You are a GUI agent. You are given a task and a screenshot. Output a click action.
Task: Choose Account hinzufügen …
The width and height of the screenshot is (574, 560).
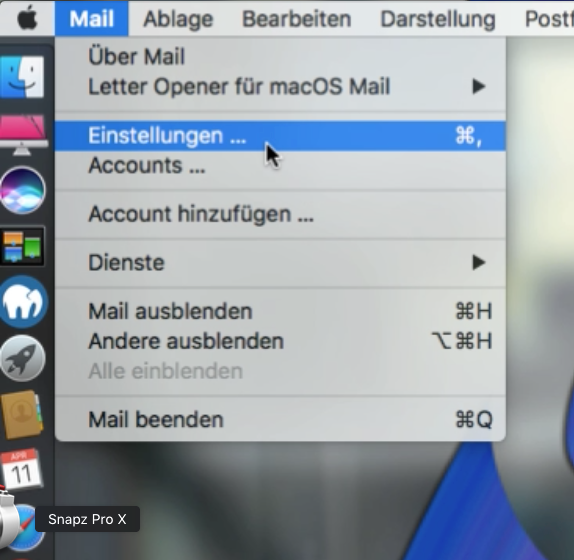(280, 214)
